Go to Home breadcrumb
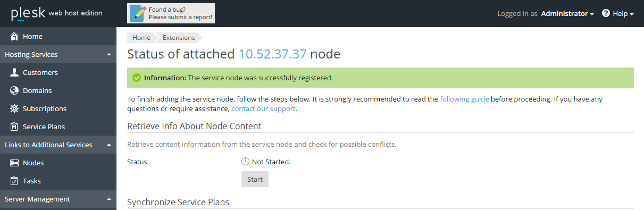This screenshot has width=644, height=210. click(x=141, y=37)
